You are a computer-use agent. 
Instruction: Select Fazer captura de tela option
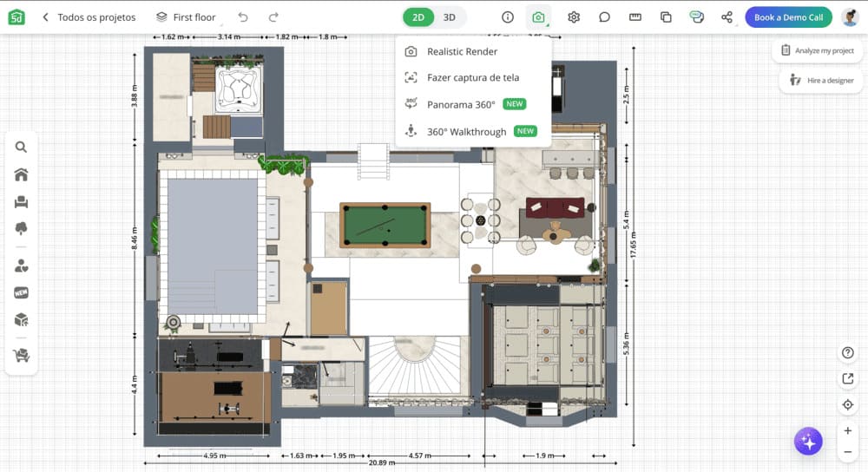[472, 77]
